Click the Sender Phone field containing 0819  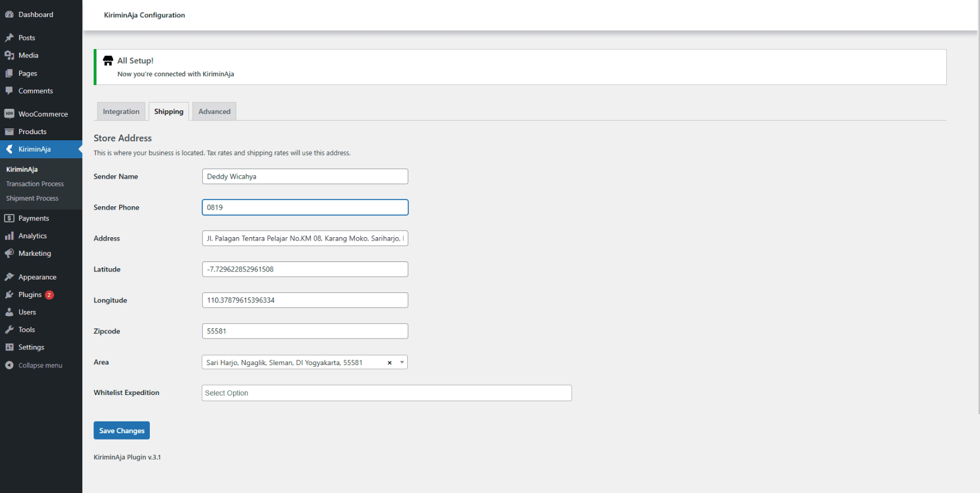click(x=305, y=207)
